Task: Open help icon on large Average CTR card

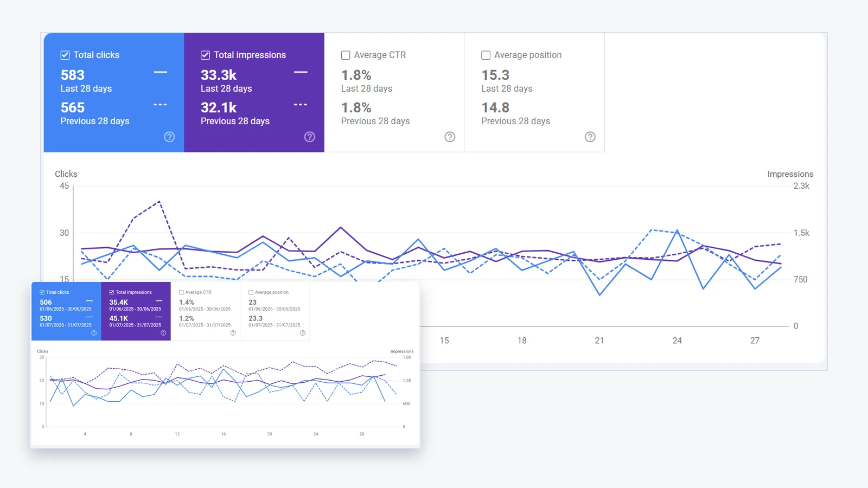Action: click(450, 137)
